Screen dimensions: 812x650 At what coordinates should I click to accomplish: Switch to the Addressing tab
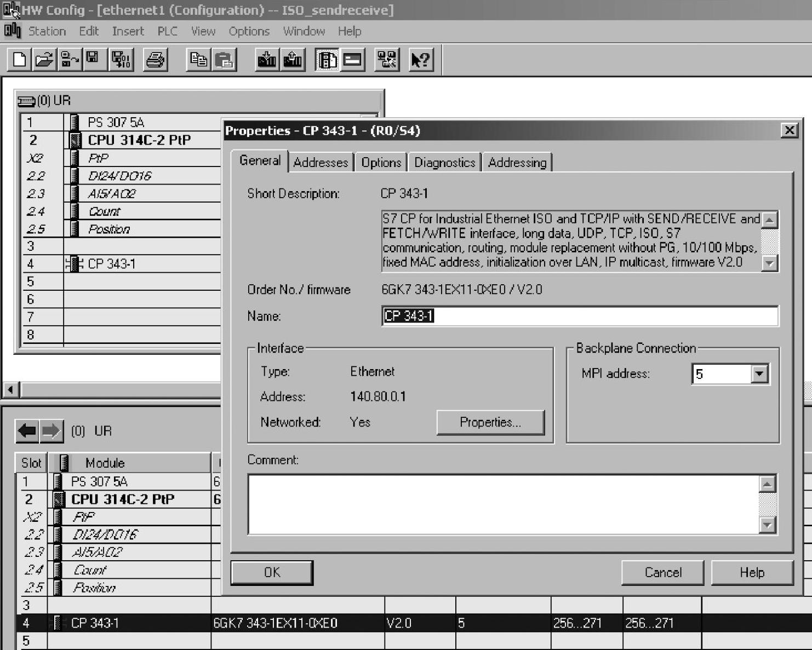point(517,163)
